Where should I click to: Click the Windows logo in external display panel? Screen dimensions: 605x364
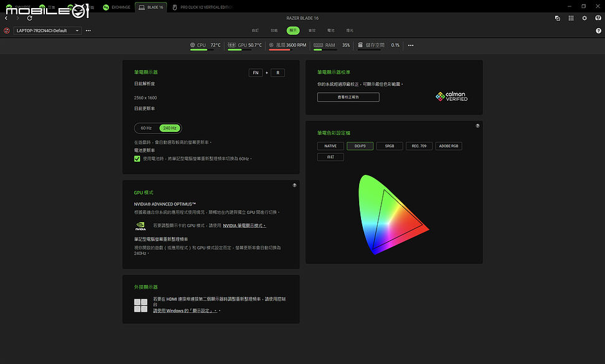point(141,306)
